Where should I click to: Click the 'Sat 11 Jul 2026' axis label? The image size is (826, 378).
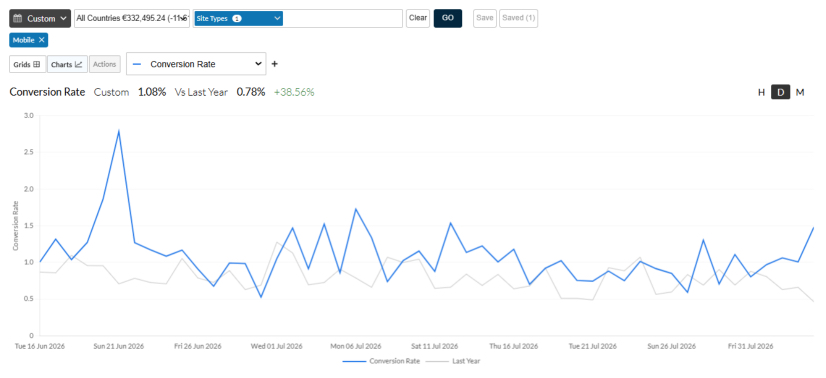click(435, 346)
